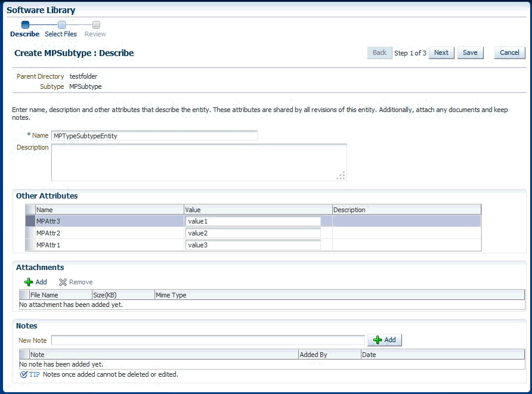The width and height of the screenshot is (532, 394).
Task: Click the MPAttr2 name cell
Action: [x=110, y=233]
